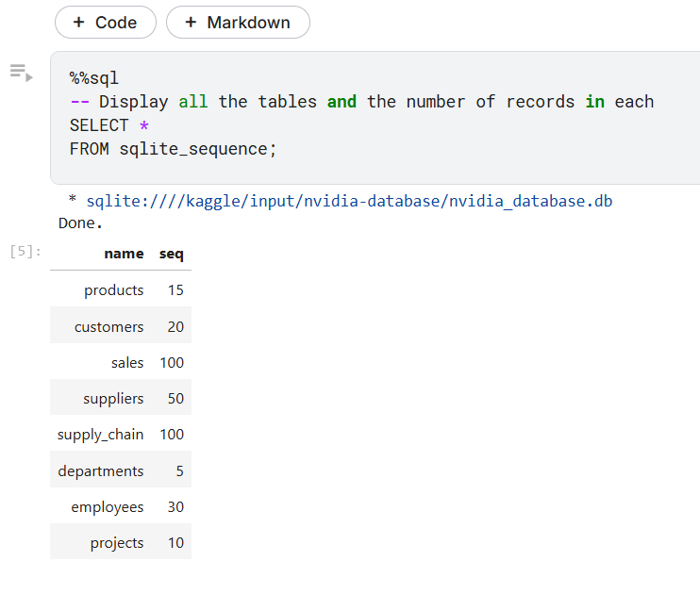700x594 pixels.
Task: Click the departments row name cell
Action: pyautogui.click(x=100, y=471)
